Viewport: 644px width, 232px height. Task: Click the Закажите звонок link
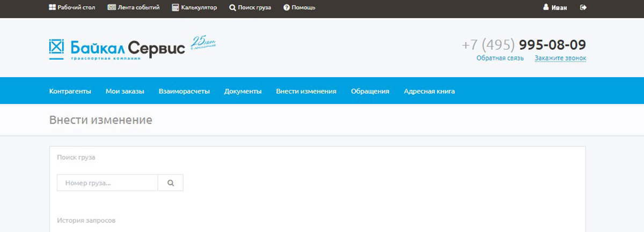tap(560, 58)
